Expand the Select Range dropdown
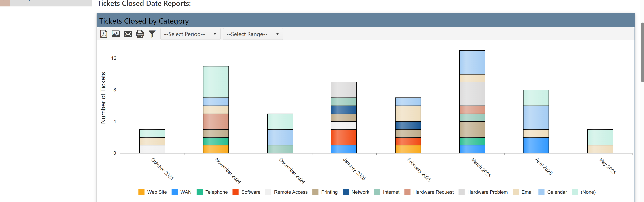This screenshot has width=644, height=202. pos(252,34)
